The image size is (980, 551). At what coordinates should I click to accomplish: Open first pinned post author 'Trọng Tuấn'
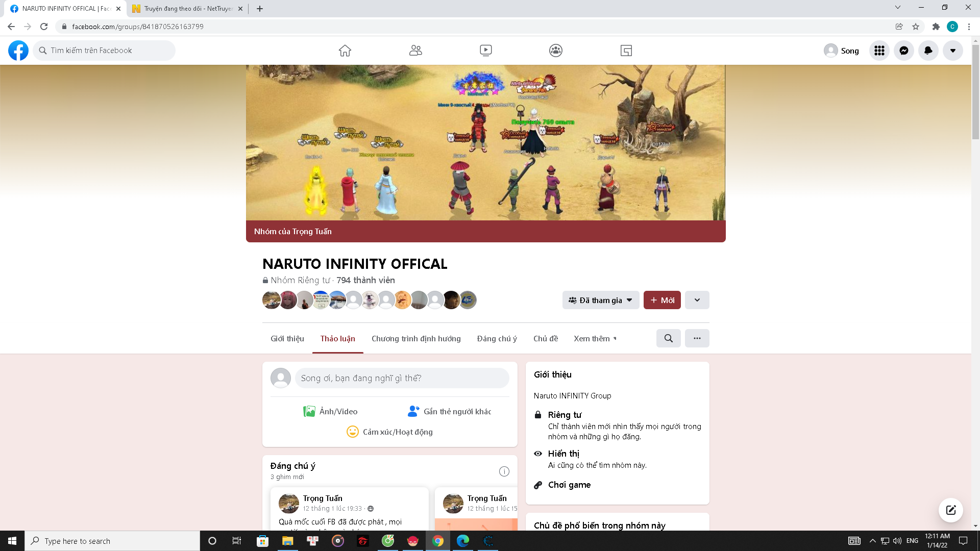pos(323,498)
